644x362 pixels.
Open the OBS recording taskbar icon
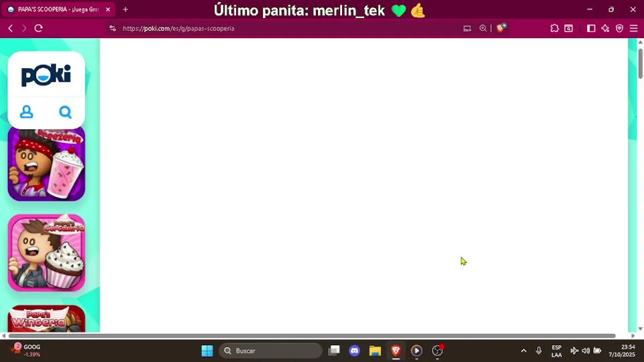(x=438, y=351)
